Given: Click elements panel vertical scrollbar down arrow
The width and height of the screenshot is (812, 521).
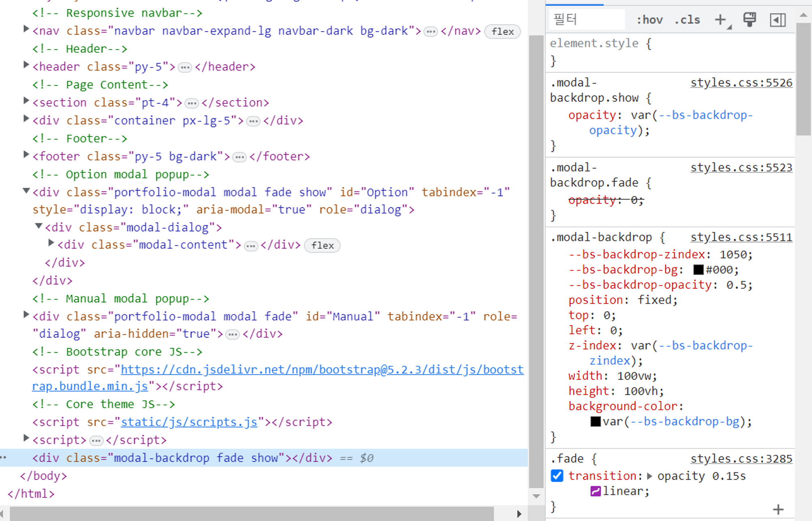Looking at the screenshot, I should [536, 496].
